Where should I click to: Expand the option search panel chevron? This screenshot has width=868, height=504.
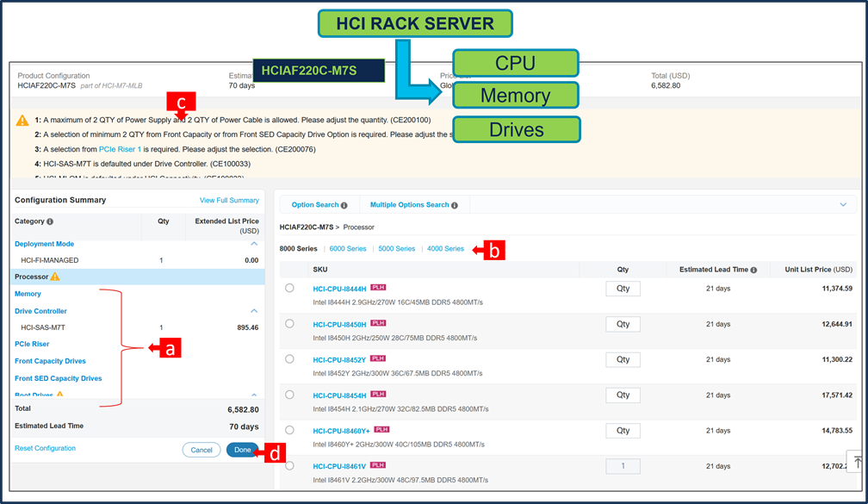pyautogui.click(x=843, y=204)
